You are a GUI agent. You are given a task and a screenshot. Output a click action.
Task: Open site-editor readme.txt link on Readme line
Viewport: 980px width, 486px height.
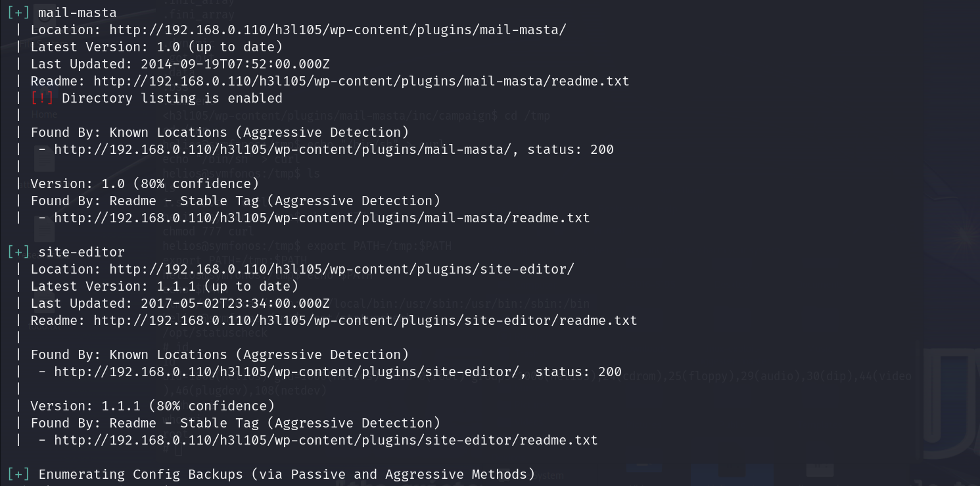click(365, 320)
